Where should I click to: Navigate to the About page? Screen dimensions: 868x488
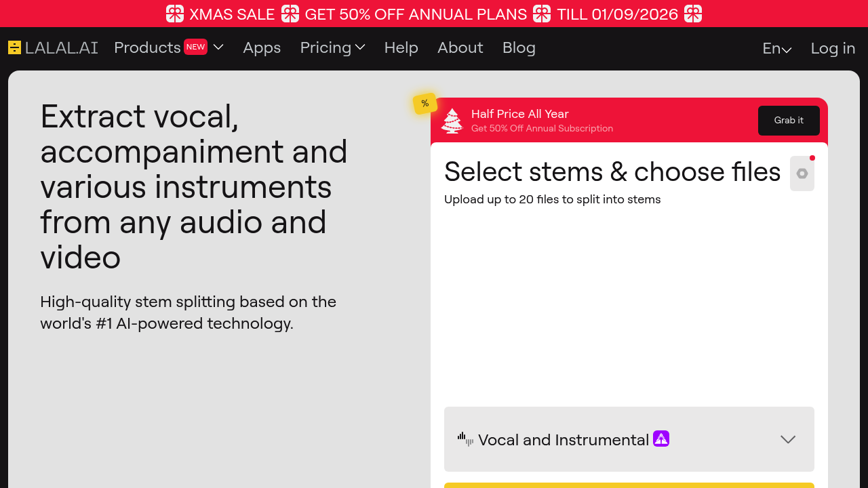(x=460, y=47)
